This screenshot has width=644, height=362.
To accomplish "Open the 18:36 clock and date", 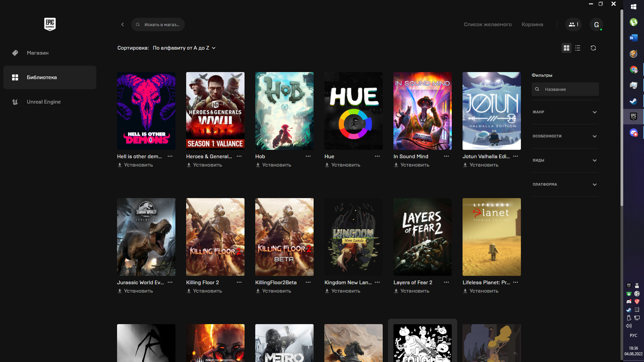I will coord(634,351).
